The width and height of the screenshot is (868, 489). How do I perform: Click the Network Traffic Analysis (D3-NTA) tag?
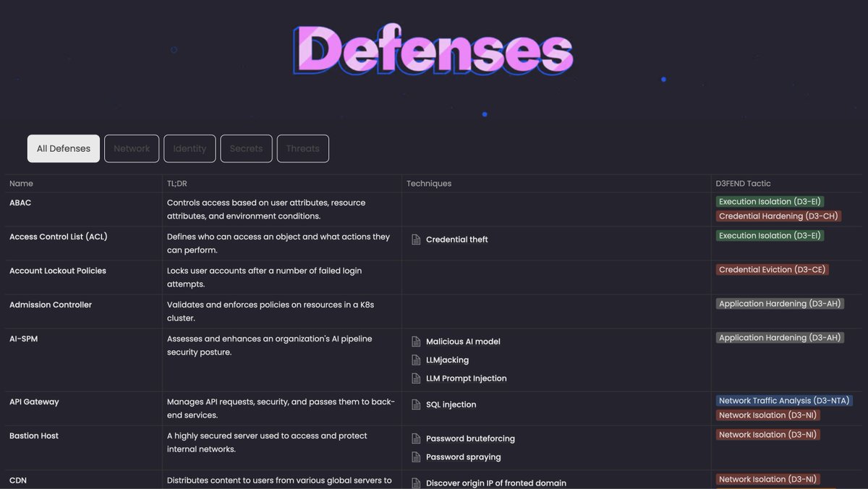tap(784, 401)
